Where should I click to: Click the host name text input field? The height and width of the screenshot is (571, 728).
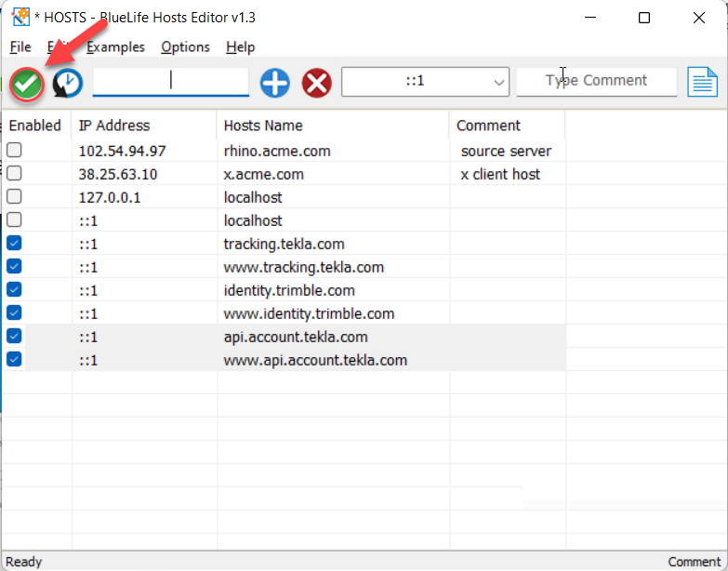170,81
